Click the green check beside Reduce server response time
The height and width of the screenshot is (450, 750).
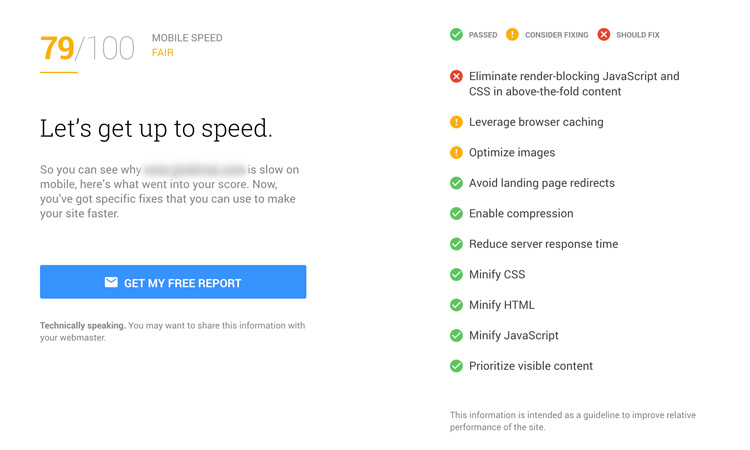pyautogui.click(x=456, y=244)
